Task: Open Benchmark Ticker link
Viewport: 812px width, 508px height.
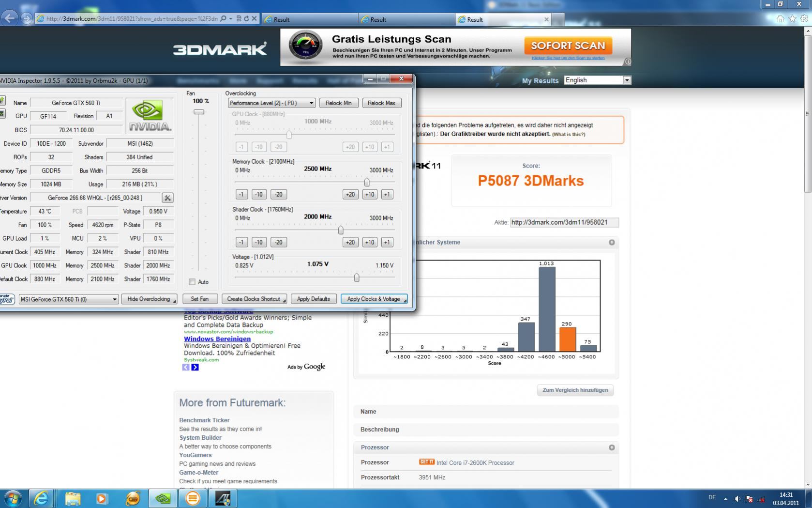Action: click(x=204, y=420)
